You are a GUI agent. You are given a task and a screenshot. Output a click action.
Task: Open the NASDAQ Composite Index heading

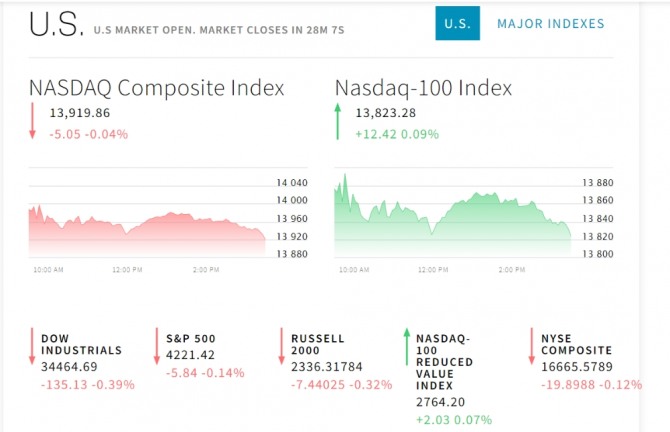tap(156, 88)
